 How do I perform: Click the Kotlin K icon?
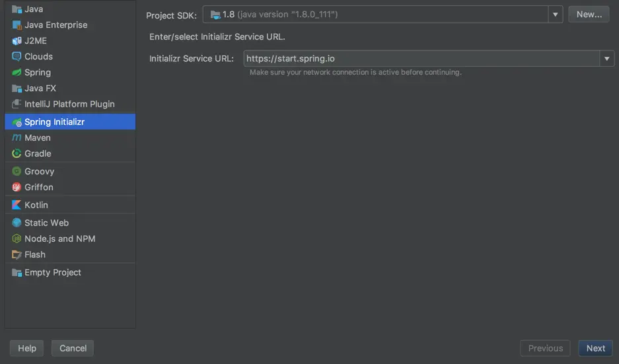click(x=17, y=205)
